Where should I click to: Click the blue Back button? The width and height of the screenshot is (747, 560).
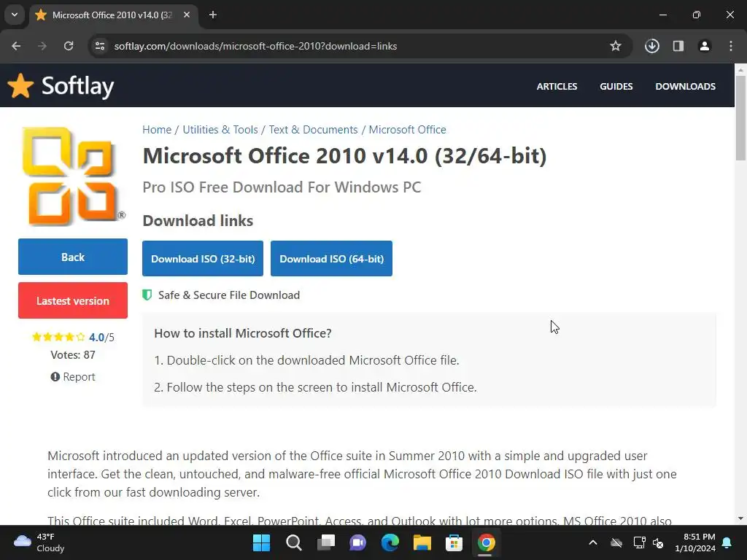tap(73, 257)
